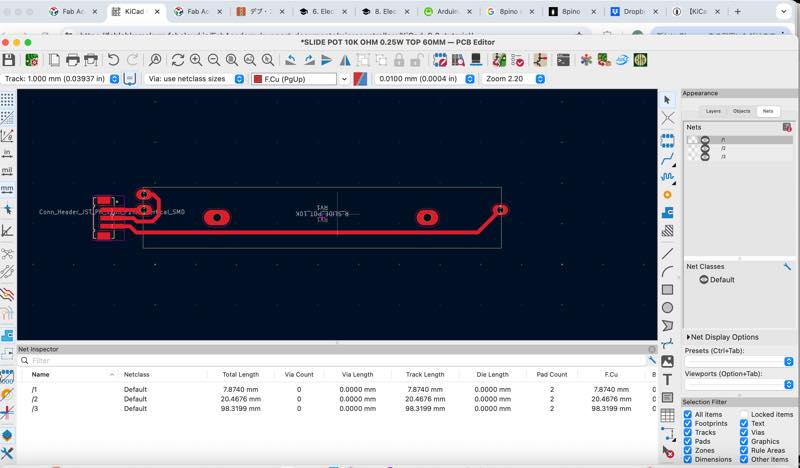Open a new browser tab
The height and width of the screenshot is (468, 800).
737,11
